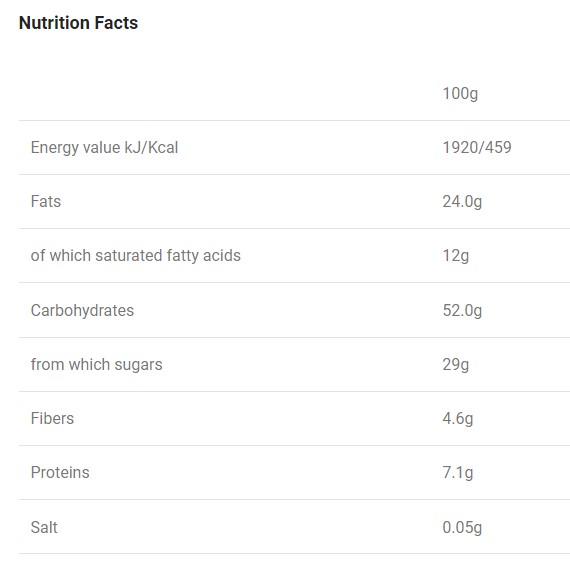Click the Carbohydrates row label

tap(83, 311)
